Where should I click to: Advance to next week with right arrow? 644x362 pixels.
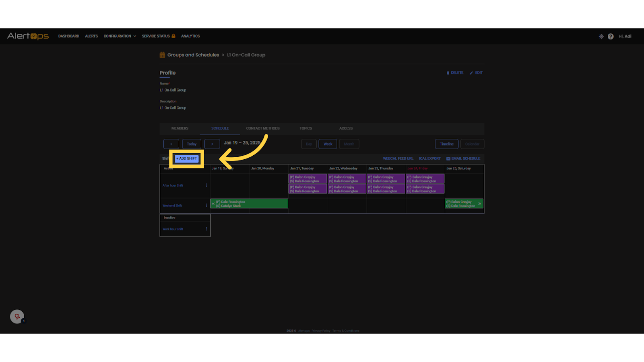[x=212, y=144]
